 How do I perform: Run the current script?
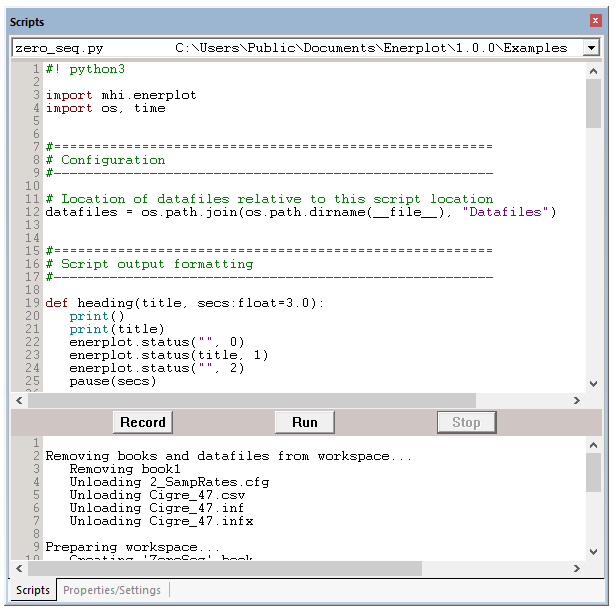pos(305,422)
